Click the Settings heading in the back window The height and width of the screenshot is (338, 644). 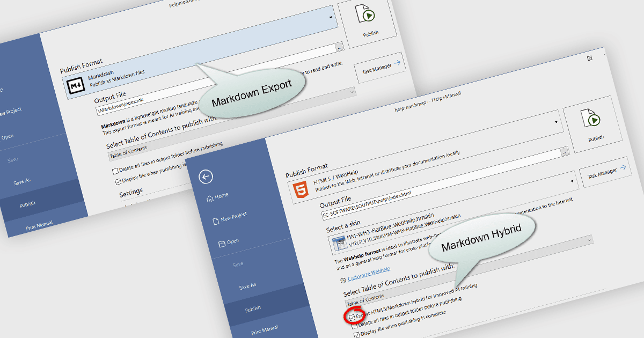pos(131,192)
